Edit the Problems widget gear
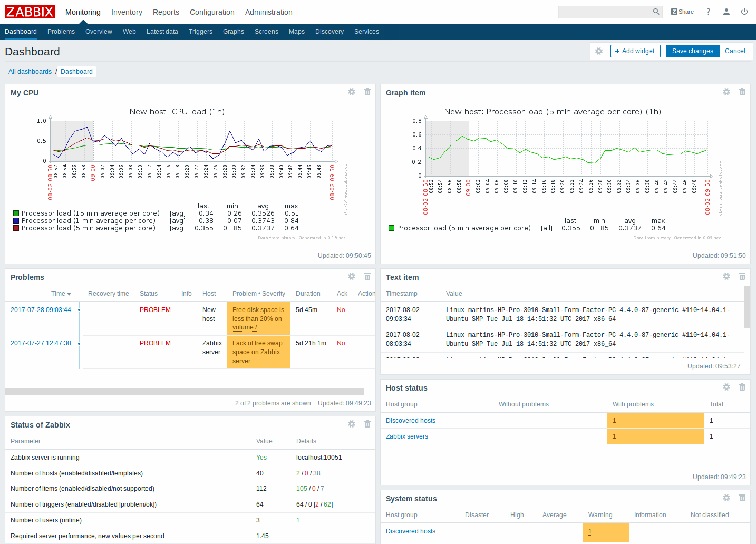 [x=352, y=276]
